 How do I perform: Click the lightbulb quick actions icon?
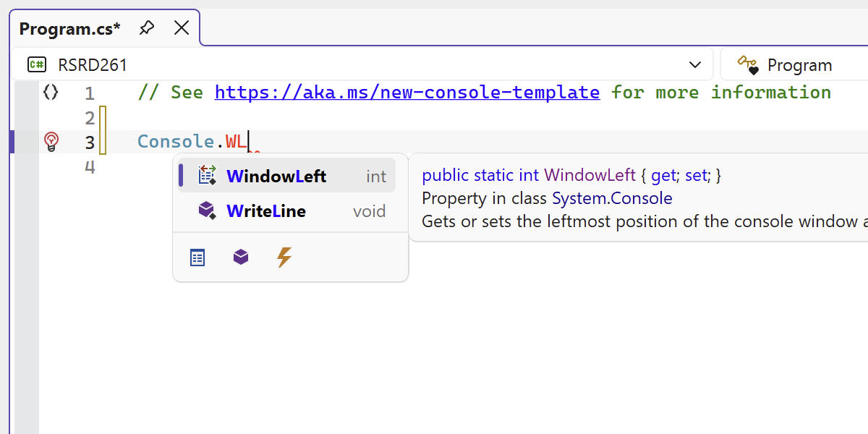tap(51, 141)
